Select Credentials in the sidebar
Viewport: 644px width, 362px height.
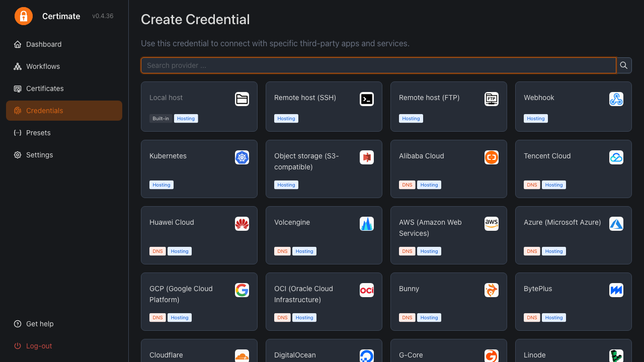(x=64, y=111)
